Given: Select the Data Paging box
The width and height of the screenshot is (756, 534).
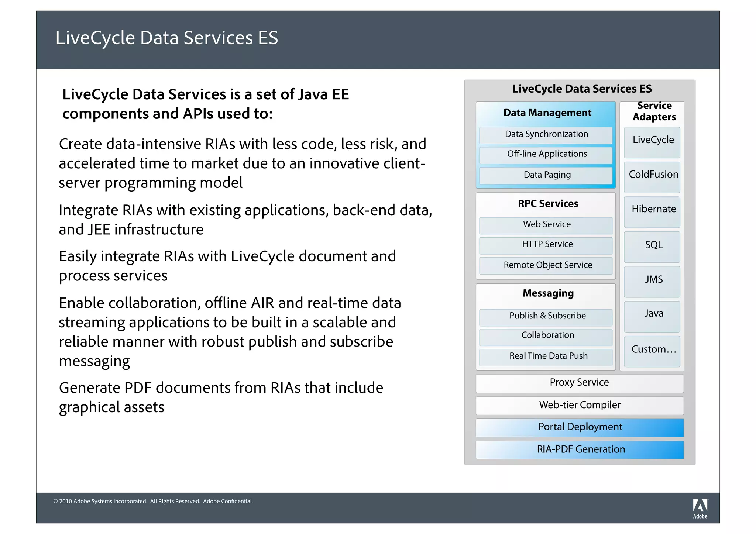Looking at the screenshot, I should [x=546, y=175].
